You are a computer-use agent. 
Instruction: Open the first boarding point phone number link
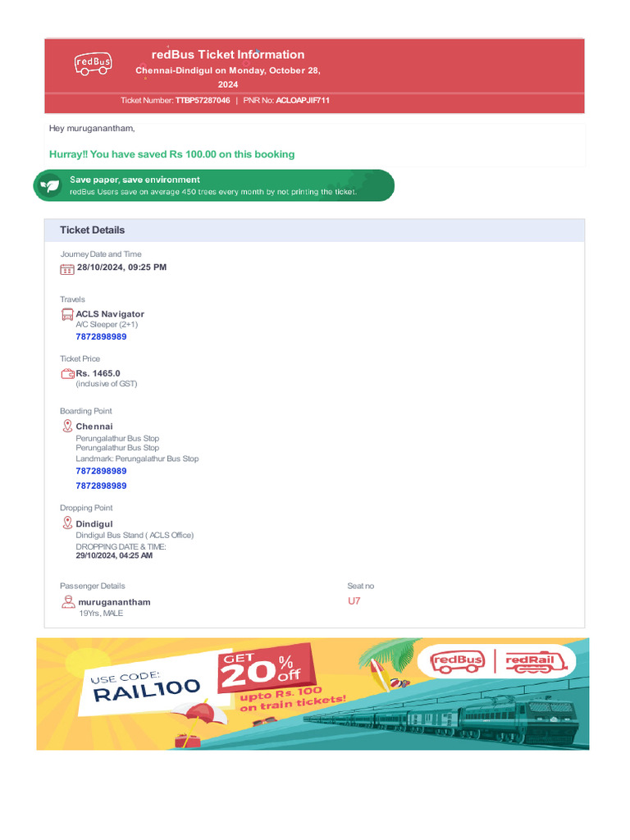(101, 471)
